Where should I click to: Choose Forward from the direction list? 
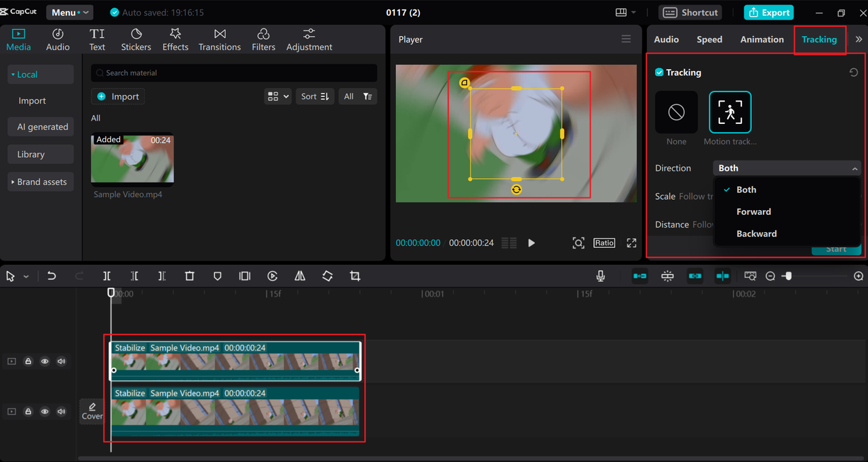tap(787, 211)
